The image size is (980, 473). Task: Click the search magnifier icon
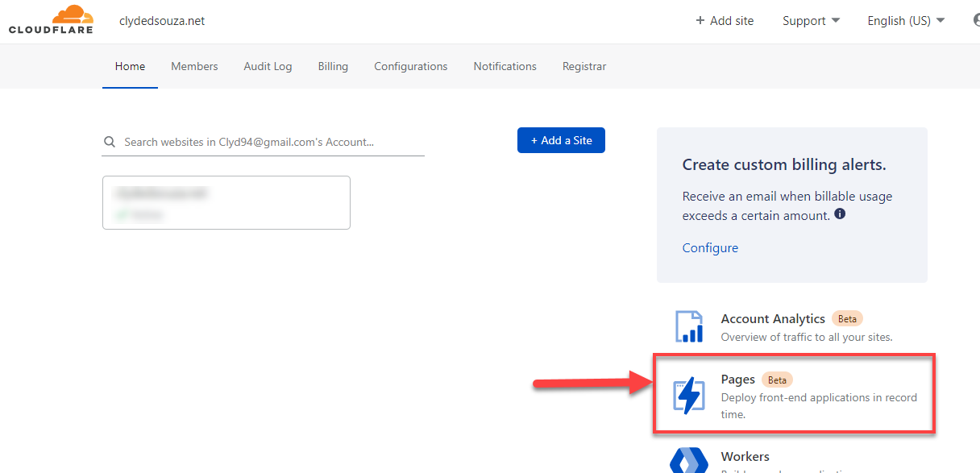(x=110, y=141)
